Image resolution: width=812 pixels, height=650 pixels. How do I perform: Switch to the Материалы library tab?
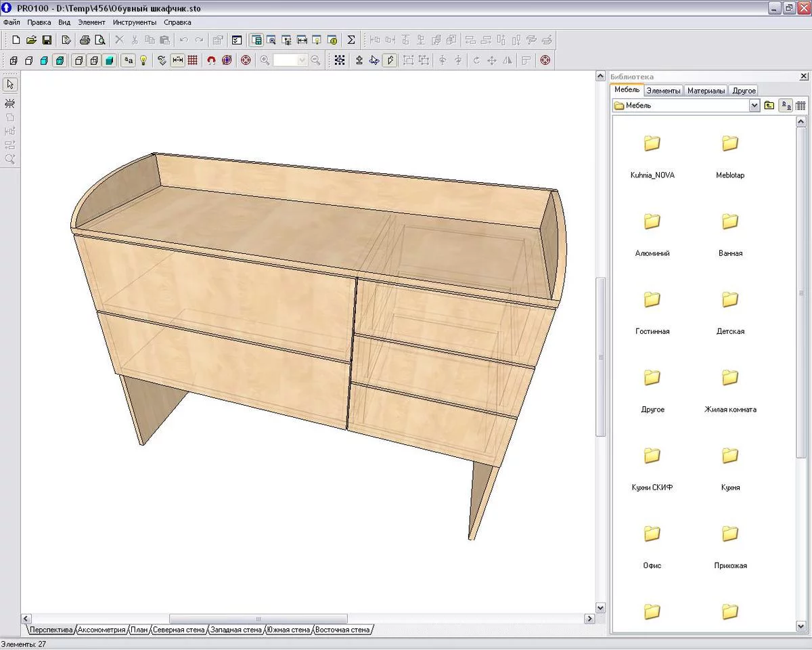[706, 90]
